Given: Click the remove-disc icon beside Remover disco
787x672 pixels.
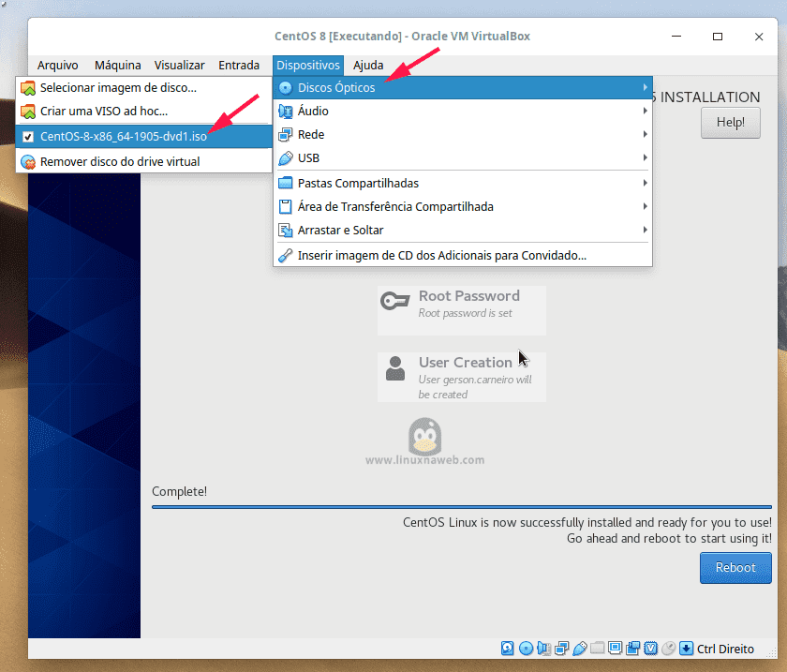Looking at the screenshot, I should tap(28, 162).
